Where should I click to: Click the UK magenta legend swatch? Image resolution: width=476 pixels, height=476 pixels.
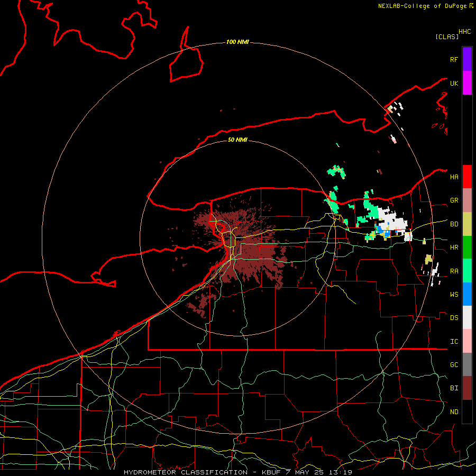point(467,83)
